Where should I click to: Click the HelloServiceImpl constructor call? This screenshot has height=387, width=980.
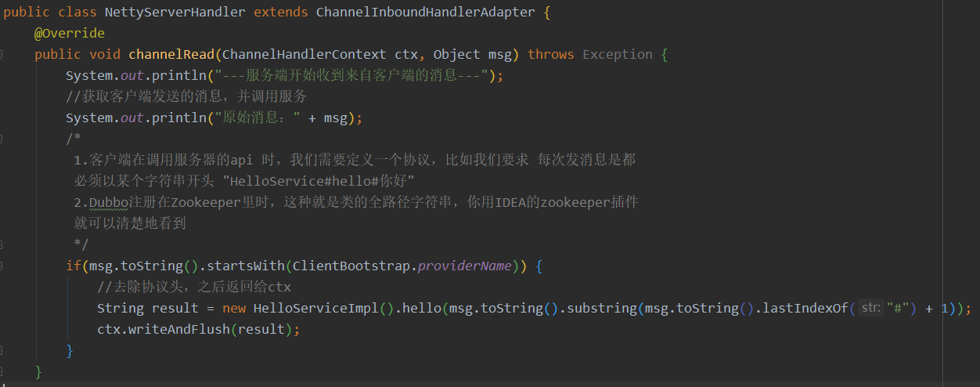pyautogui.click(x=316, y=308)
